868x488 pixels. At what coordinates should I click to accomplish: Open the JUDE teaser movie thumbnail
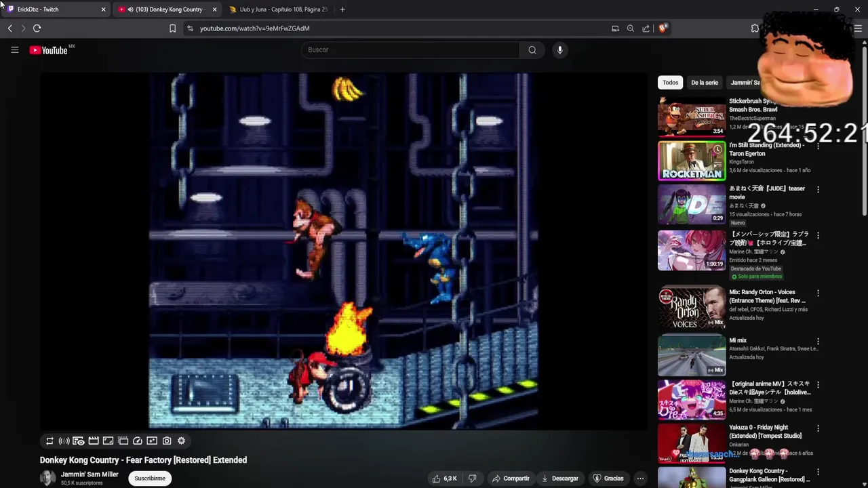[x=691, y=205]
